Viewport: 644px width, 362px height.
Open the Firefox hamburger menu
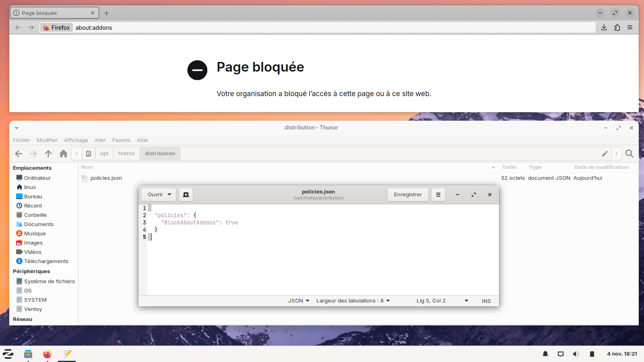pyautogui.click(x=630, y=27)
